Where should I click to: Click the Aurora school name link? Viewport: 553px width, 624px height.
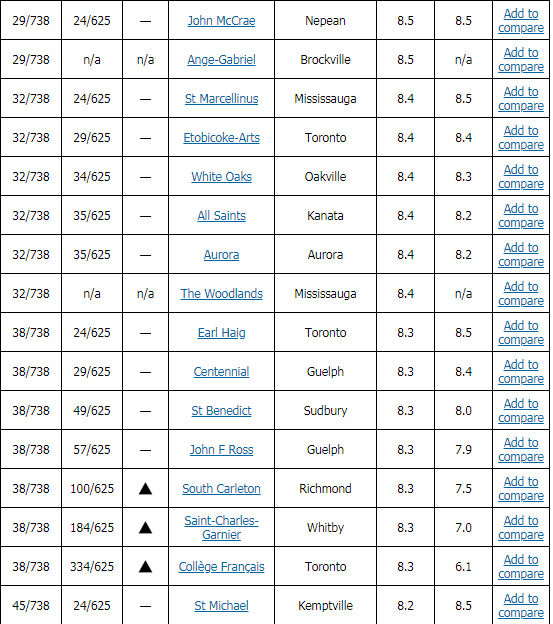point(221,255)
